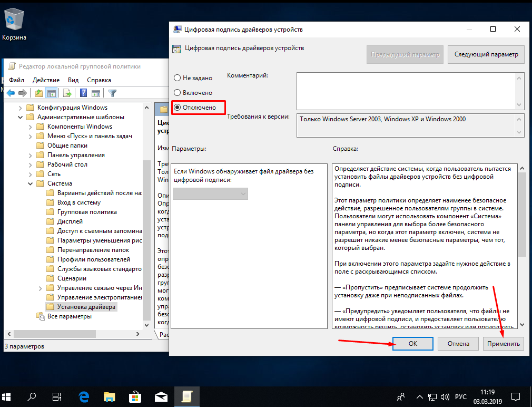
Task: Open the Action Center notification icon
Action: pos(516,396)
